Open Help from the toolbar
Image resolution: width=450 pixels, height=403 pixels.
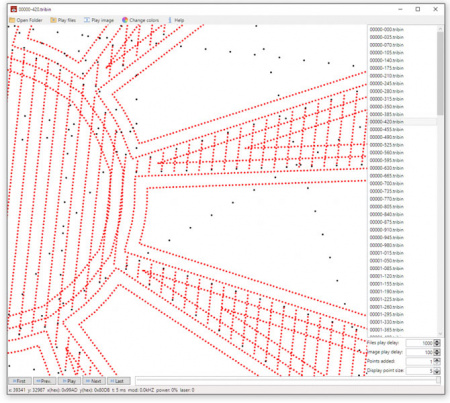(x=176, y=20)
